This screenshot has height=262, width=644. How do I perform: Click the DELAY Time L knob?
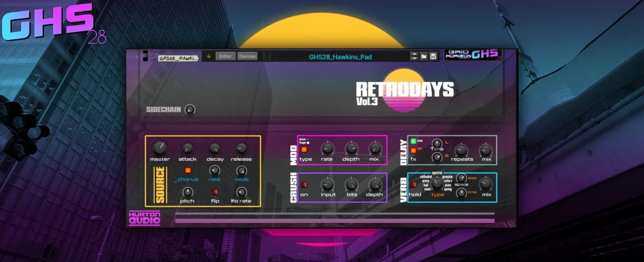pyautogui.click(x=437, y=143)
